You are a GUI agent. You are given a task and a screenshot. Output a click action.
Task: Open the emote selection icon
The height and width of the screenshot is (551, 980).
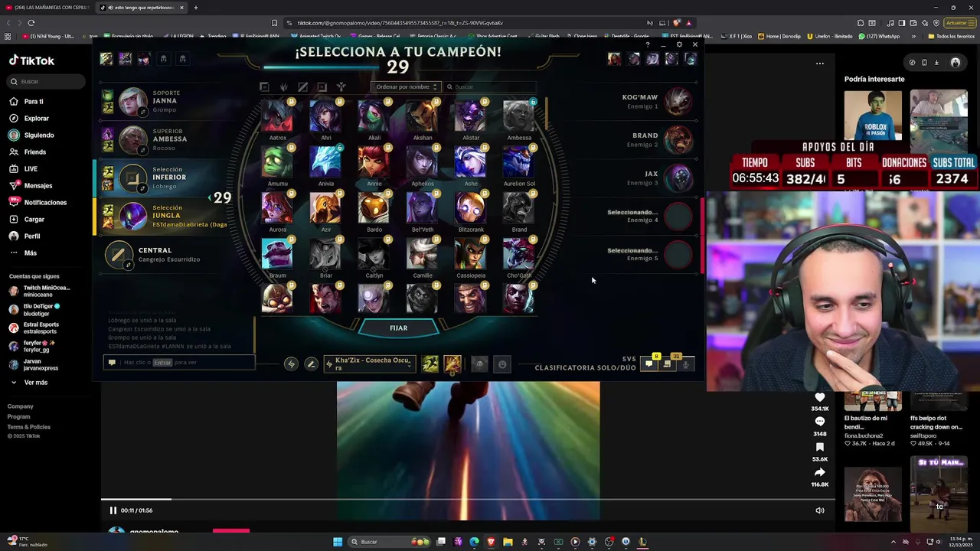coord(502,364)
